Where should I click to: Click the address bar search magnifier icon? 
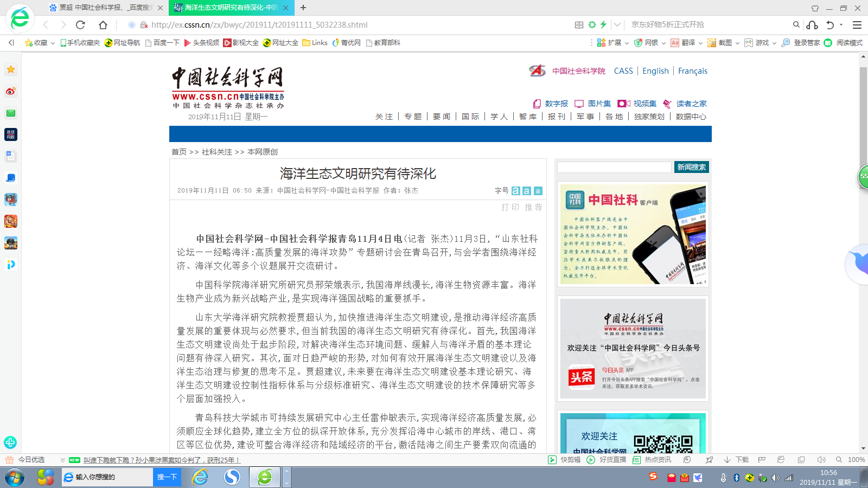pyautogui.click(x=796, y=24)
